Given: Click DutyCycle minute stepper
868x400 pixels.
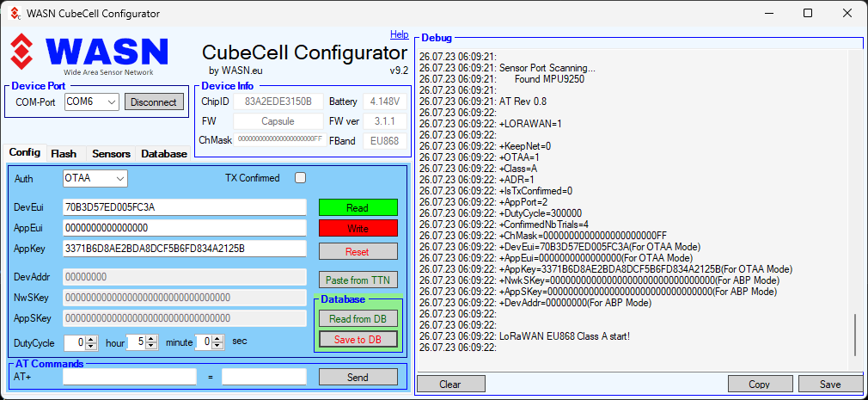Looking at the screenshot, I should [x=143, y=342].
